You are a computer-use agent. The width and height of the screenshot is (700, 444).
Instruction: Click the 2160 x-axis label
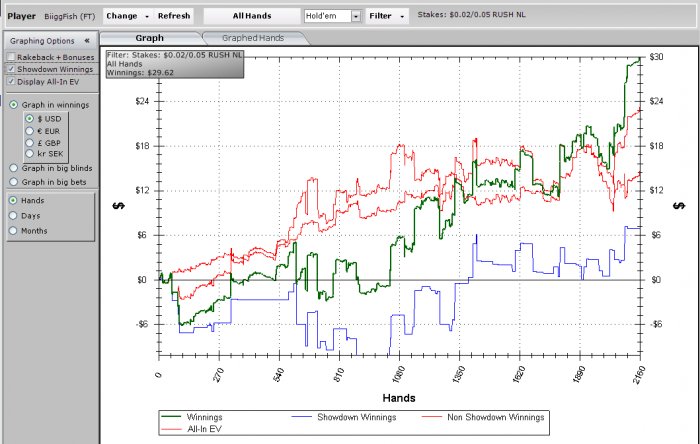[x=639, y=374]
